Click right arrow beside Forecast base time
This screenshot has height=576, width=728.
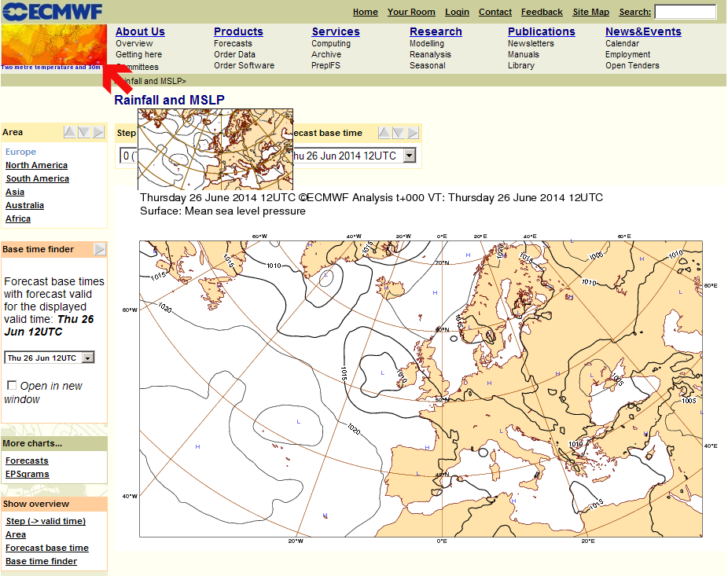(x=413, y=133)
